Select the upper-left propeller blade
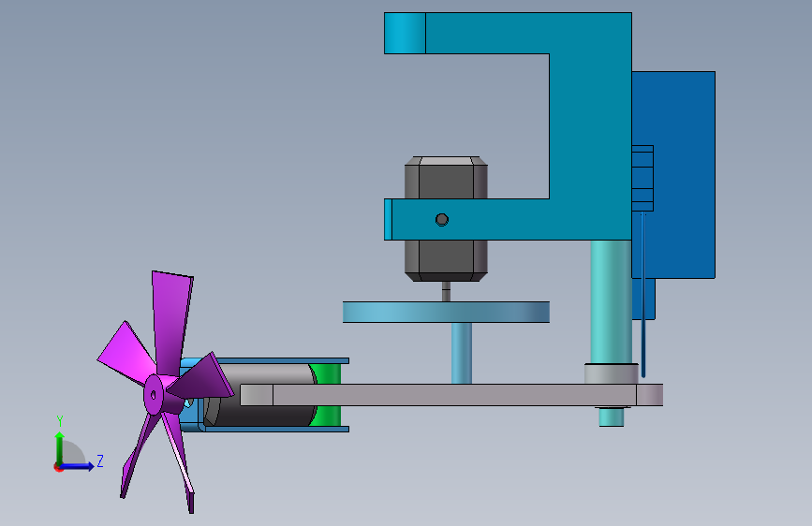 [x=126, y=352]
